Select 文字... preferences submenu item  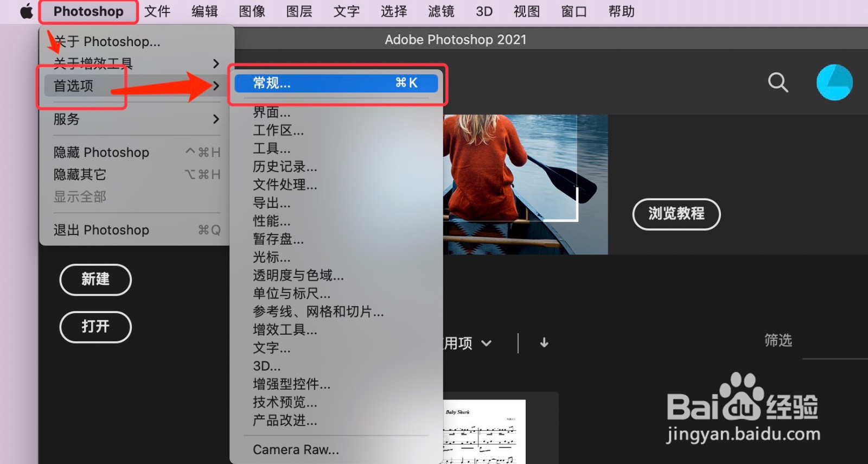[x=336, y=348]
